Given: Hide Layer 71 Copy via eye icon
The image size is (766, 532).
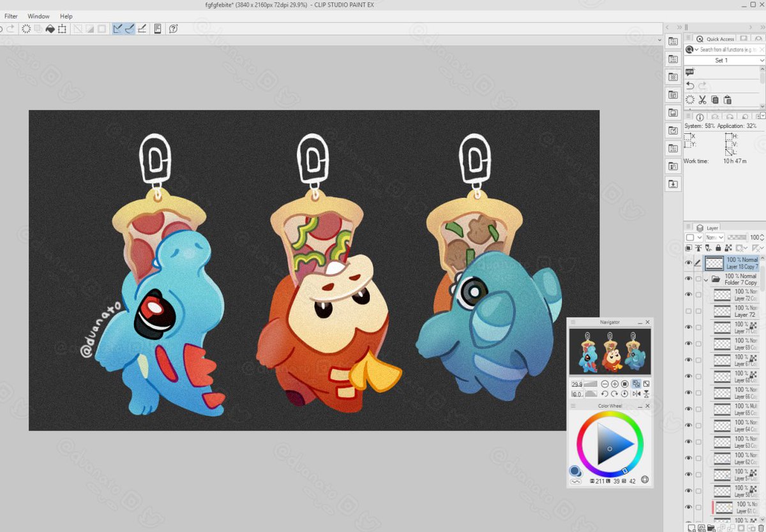Looking at the screenshot, I should 689,328.
